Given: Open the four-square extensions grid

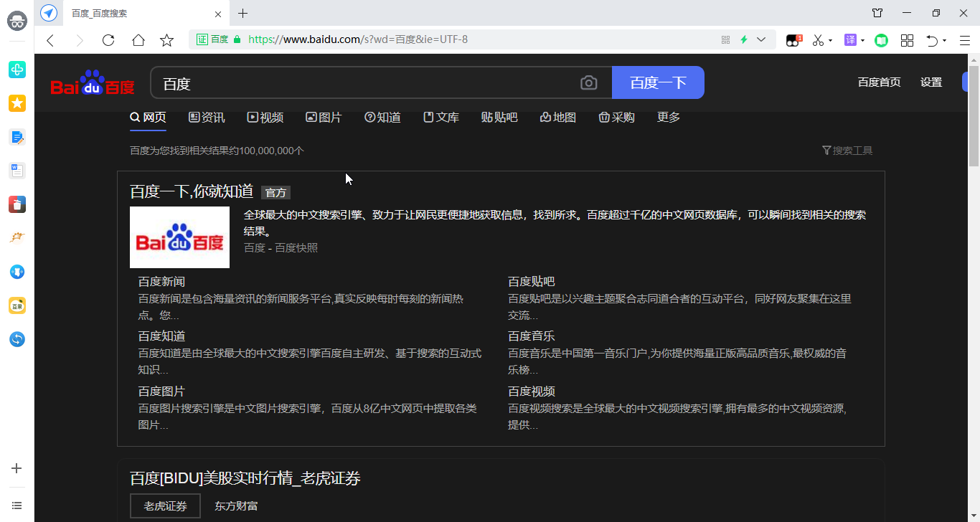Looking at the screenshot, I should (x=907, y=41).
